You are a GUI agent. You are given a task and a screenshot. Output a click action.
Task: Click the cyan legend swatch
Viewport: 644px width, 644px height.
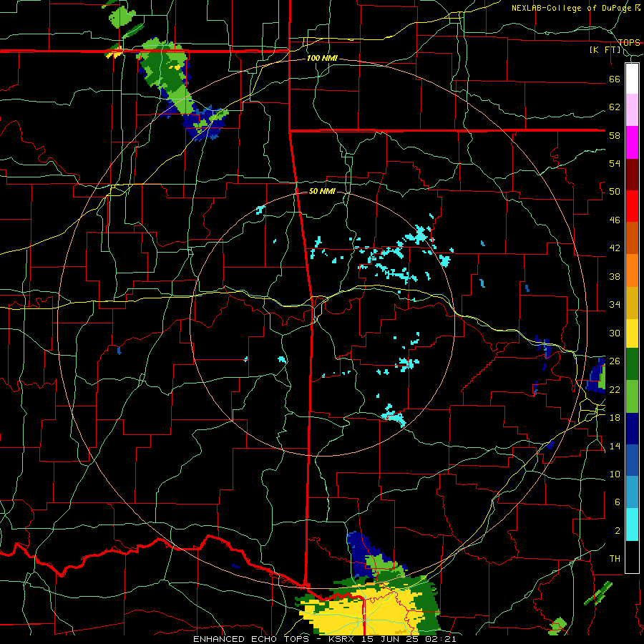point(632,525)
